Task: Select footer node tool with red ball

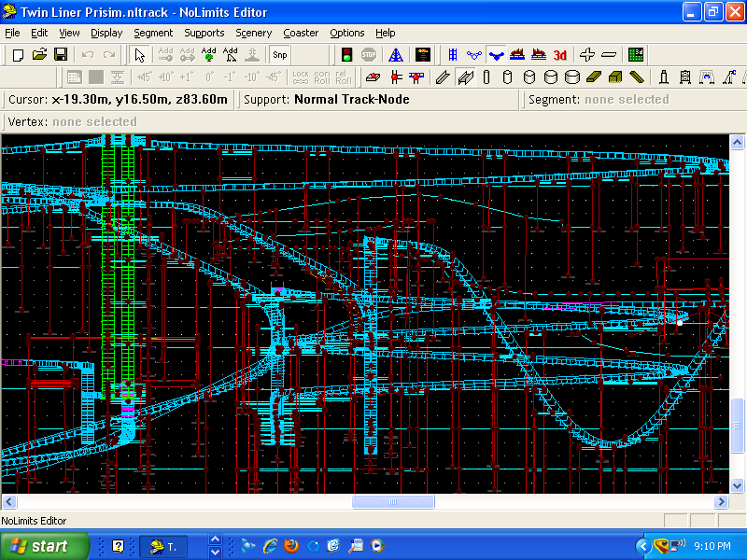Action: point(373,77)
